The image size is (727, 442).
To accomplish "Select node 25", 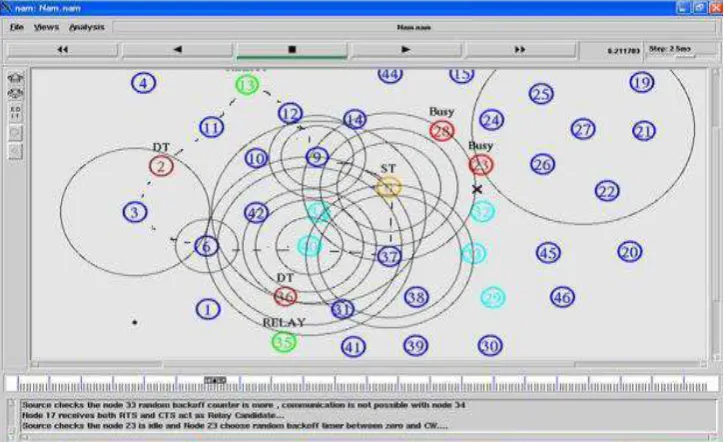I will (x=541, y=94).
